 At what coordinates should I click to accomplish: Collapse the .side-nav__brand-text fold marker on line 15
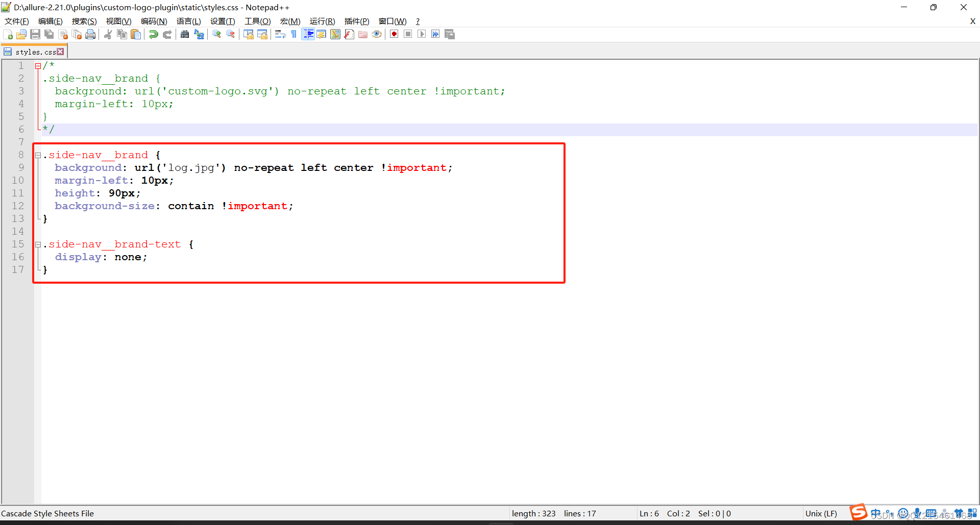38,244
